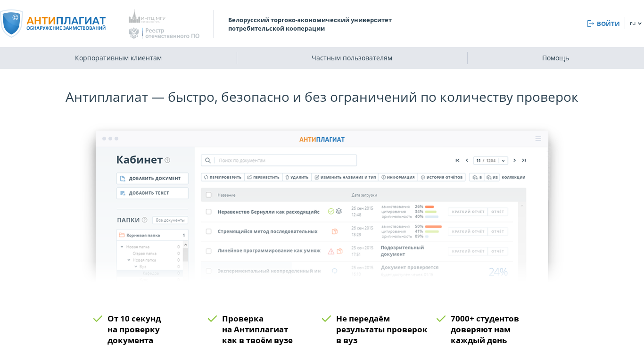The image size is (644, 362).
Task: Go to the last page arrow icon
Action: pos(524,160)
